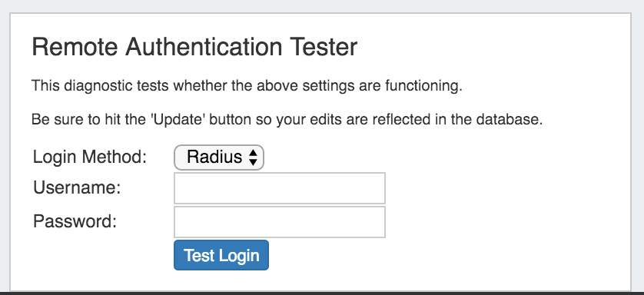This screenshot has height=295, width=644.
Task: Focus the Username input field
Action: click(x=280, y=188)
